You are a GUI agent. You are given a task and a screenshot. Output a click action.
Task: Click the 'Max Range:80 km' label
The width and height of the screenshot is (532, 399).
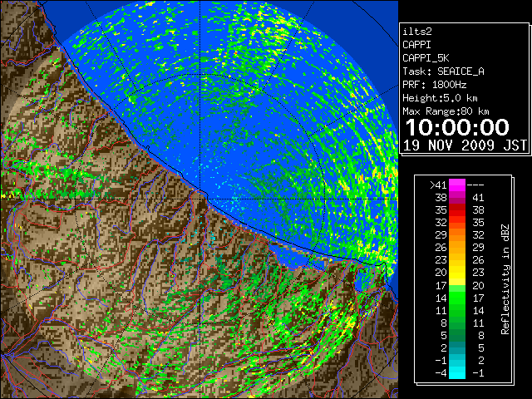click(x=446, y=111)
